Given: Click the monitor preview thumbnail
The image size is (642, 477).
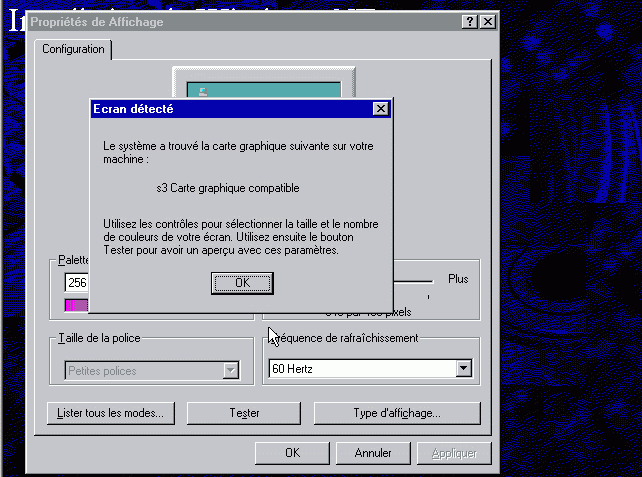Looking at the screenshot, I should (264, 82).
